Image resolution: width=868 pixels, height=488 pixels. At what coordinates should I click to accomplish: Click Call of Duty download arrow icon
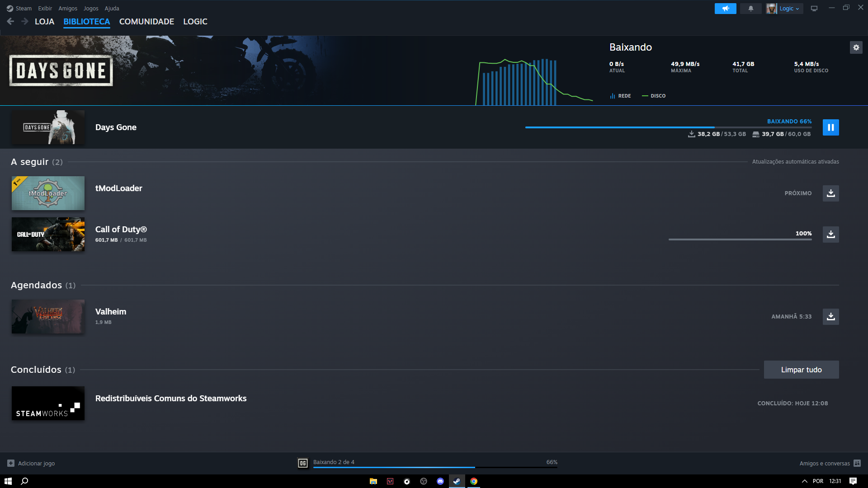point(830,235)
